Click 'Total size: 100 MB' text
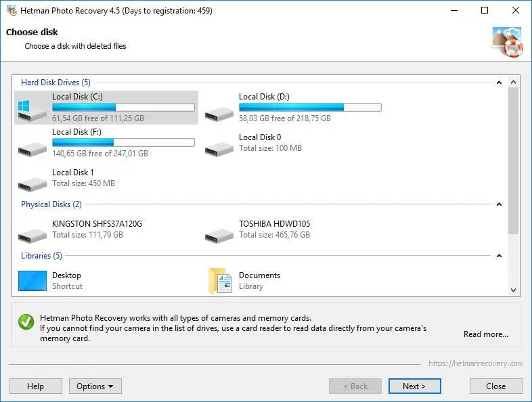Image resolution: width=532 pixels, height=402 pixels. point(271,148)
